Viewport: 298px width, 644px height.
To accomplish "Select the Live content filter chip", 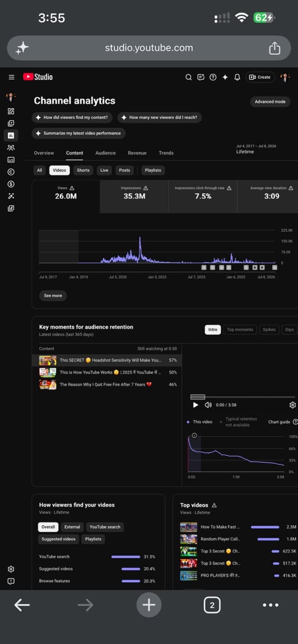I will click(x=104, y=170).
